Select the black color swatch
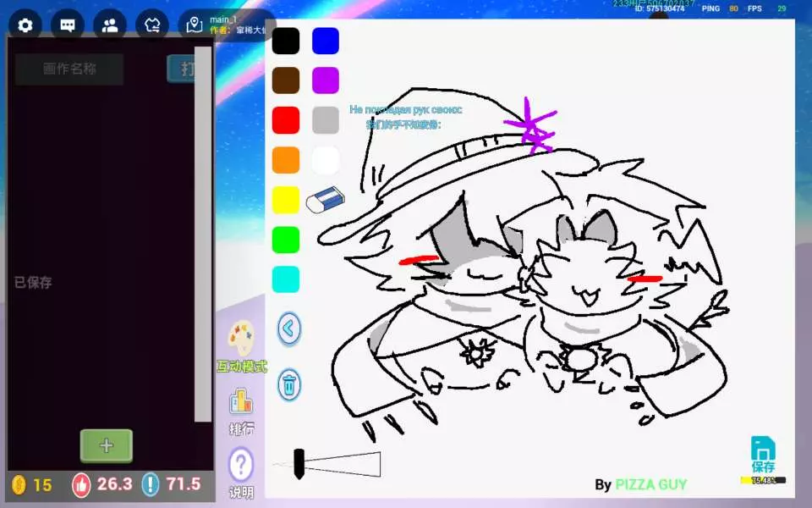 coord(286,41)
